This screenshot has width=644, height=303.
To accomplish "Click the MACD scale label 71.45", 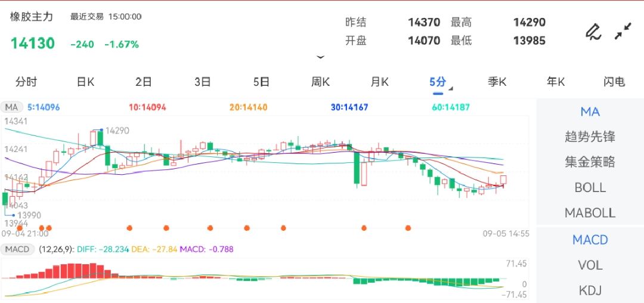I will [516, 264].
